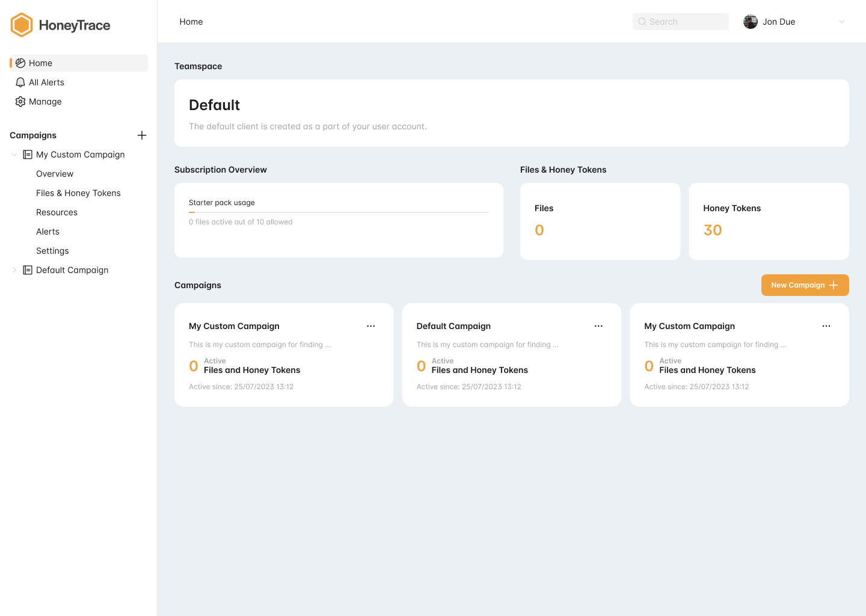Click the Default Campaign document icon in sidebar
This screenshot has height=616, width=866.
click(28, 270)
